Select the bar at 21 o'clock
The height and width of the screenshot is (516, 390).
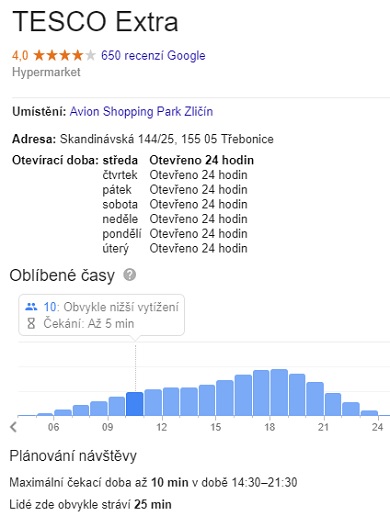tap(333, 404)
